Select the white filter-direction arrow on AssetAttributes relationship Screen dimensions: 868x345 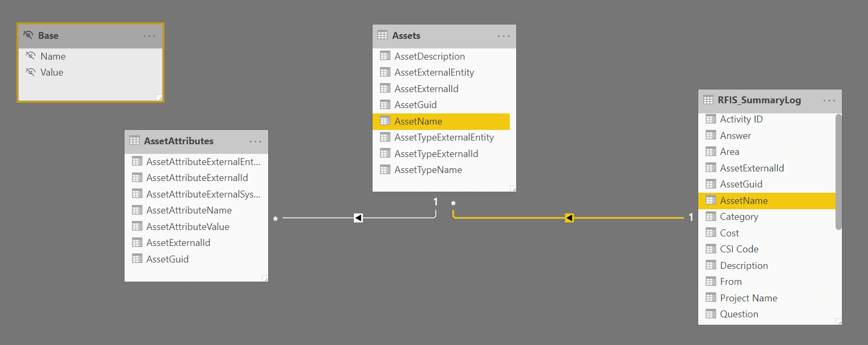358,218
